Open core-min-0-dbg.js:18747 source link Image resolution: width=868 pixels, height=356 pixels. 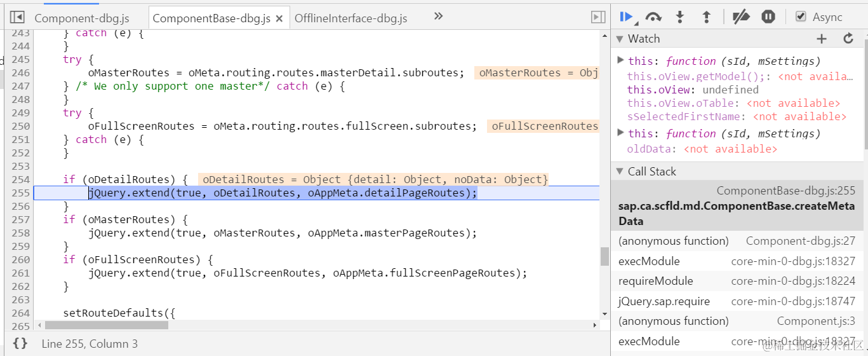click(793, 301)
